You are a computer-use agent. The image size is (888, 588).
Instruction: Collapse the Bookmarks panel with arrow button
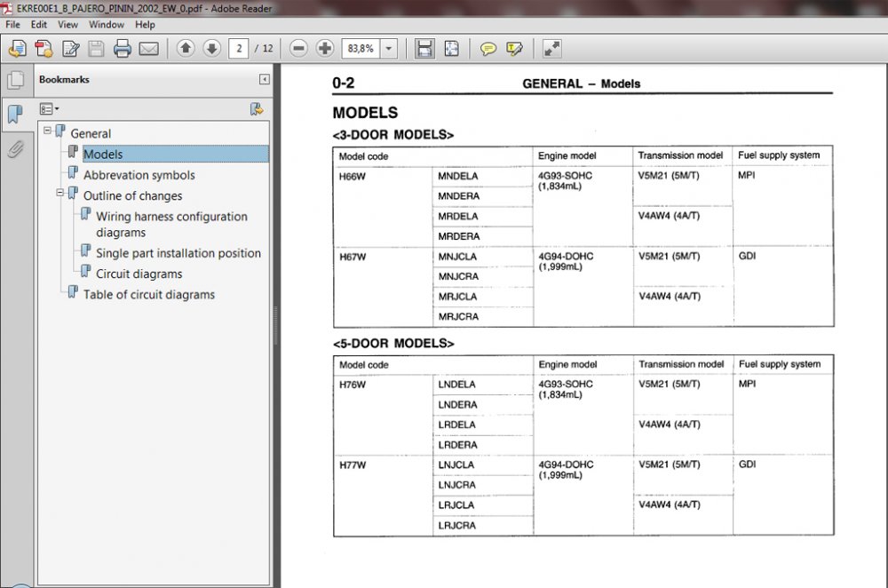coord(264,79)
